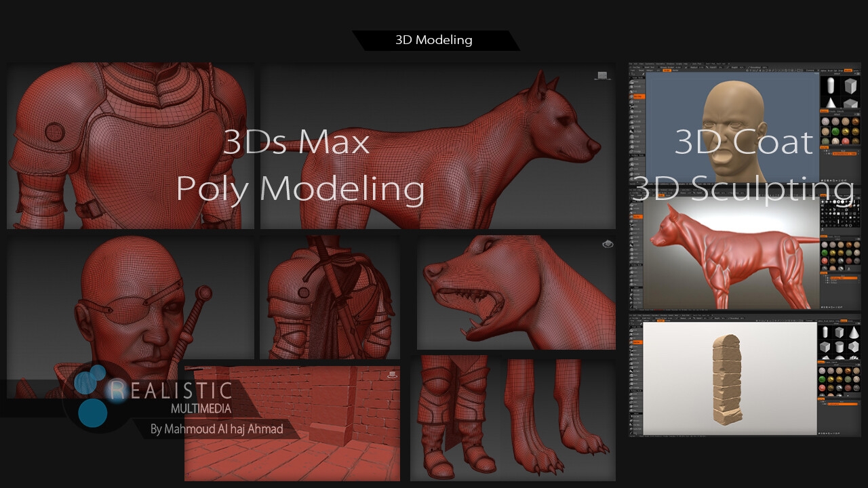Toggle visibility of orange layer in stone pillar window

coord(826,405)
